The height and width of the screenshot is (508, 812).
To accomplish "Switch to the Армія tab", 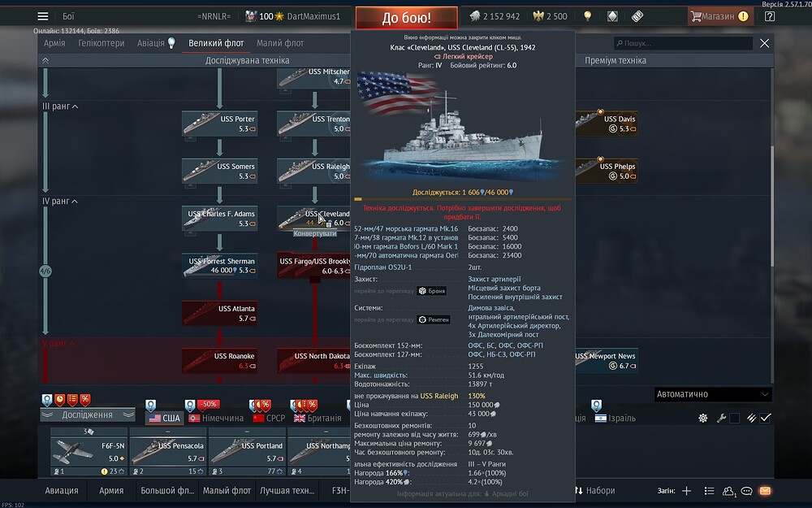I will (x=54, y=43).
